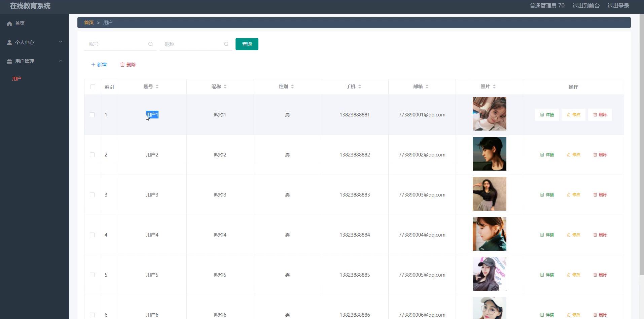Sort by the 照片 column arrows
Screen dimensions: 644x319
pyautogui.click(x=494, y=87)
